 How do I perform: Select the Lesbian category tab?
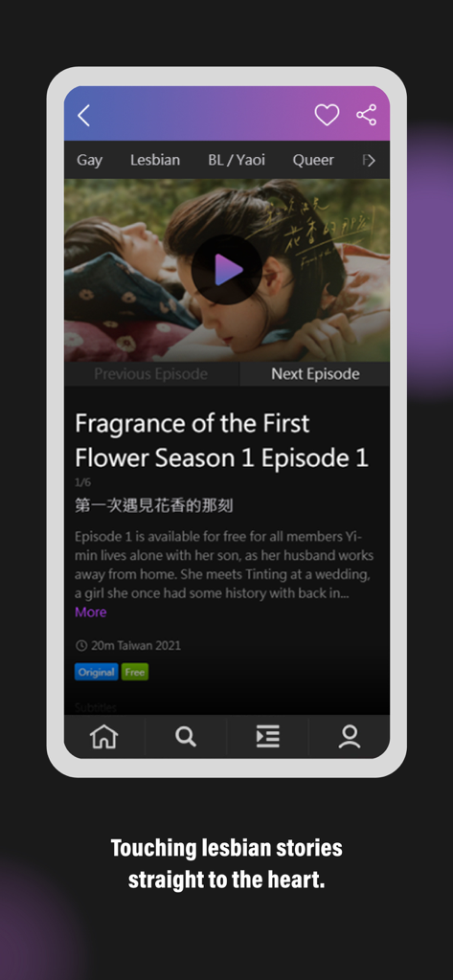pyautogui.click(x=155, y=160)
